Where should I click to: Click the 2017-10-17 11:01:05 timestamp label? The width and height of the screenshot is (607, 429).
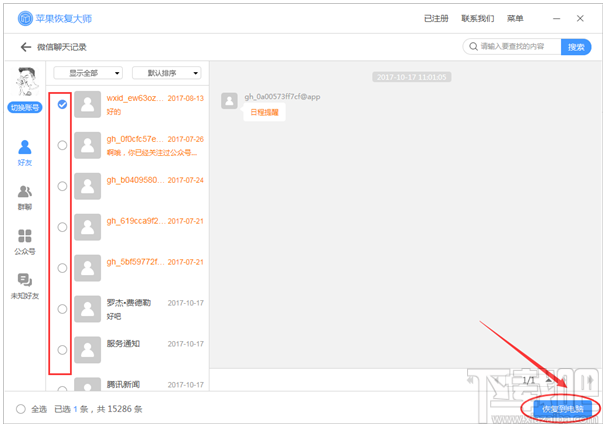click(x=412, y=77)
